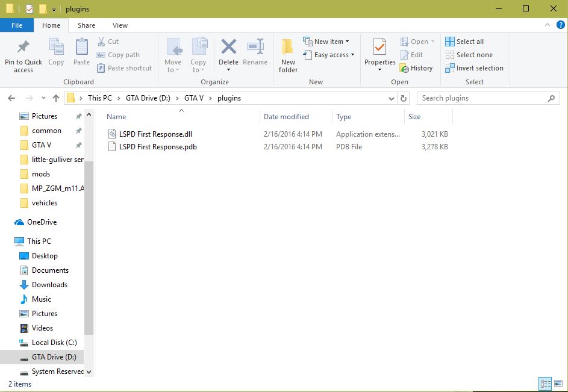Click the Cut scissors icon

(x=101, y=42)
